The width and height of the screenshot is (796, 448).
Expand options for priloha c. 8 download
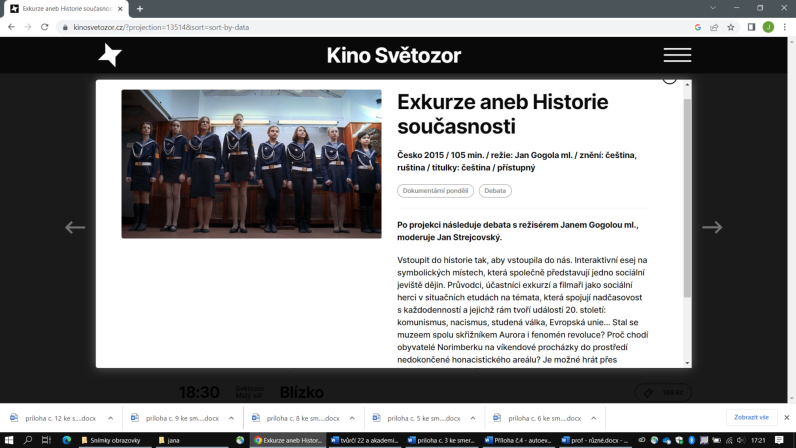pos(352,418)
